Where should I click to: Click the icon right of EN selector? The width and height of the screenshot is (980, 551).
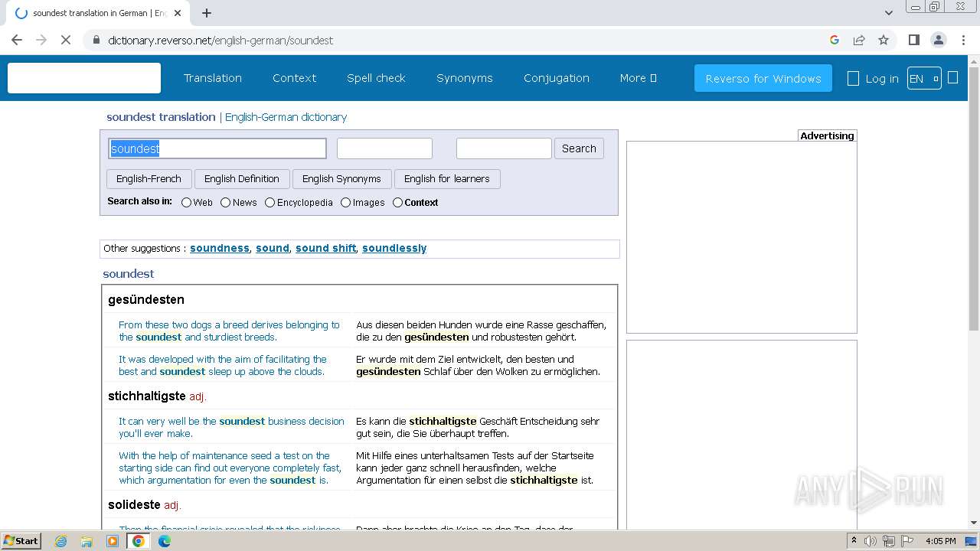(x=953, y=77)
